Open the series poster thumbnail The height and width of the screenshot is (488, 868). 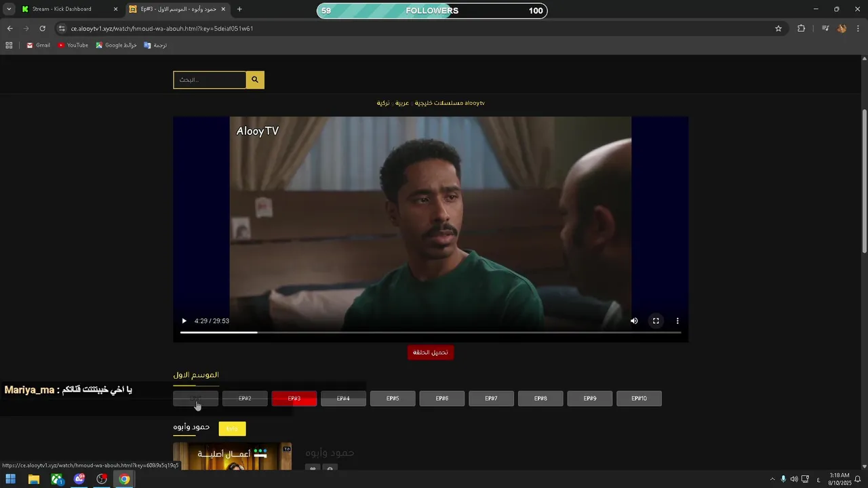coord(232,456)
